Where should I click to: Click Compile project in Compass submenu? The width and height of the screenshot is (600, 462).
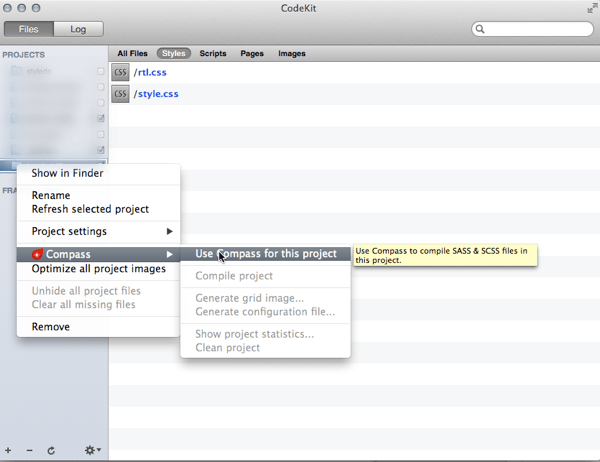(x=266, y=276)
